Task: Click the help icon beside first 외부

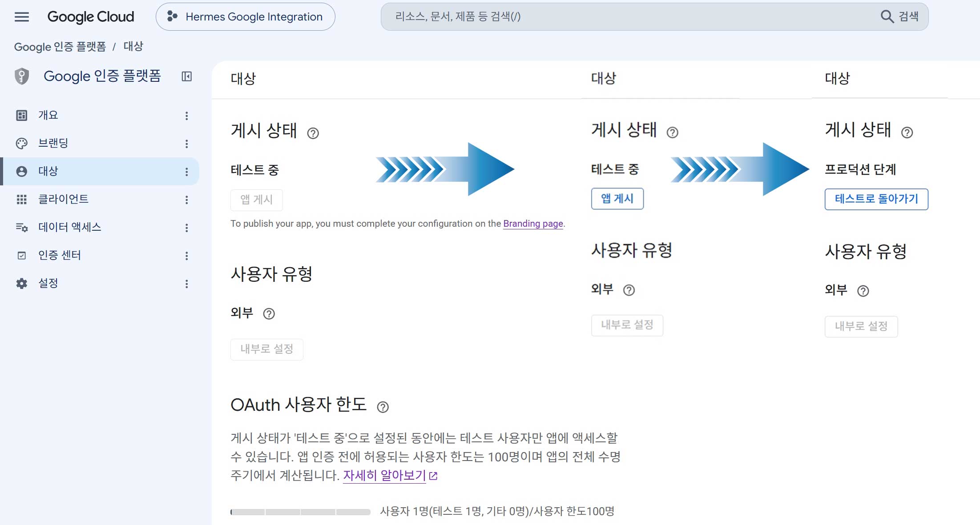Action: (269, 314)
